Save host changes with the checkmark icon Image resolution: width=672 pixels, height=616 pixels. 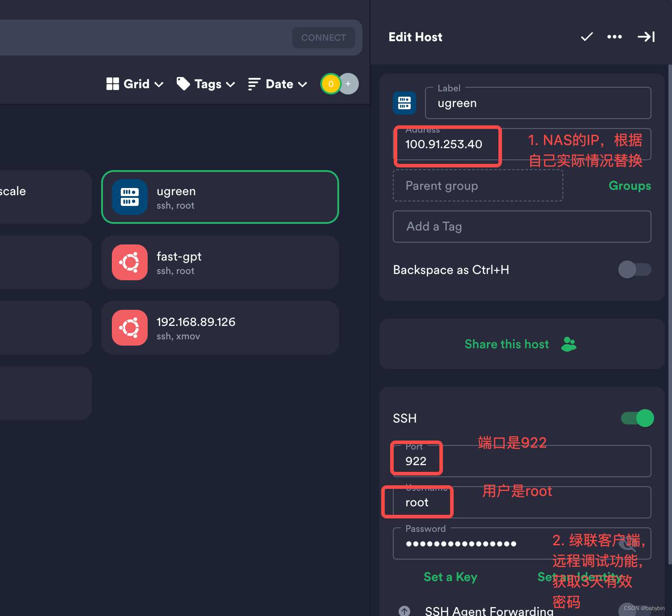coord(587,37)
